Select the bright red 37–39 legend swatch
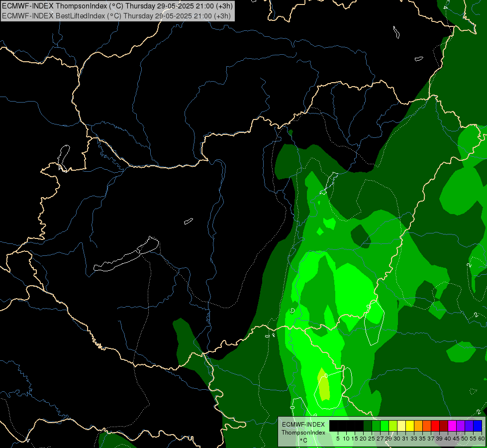 [435, 426]
